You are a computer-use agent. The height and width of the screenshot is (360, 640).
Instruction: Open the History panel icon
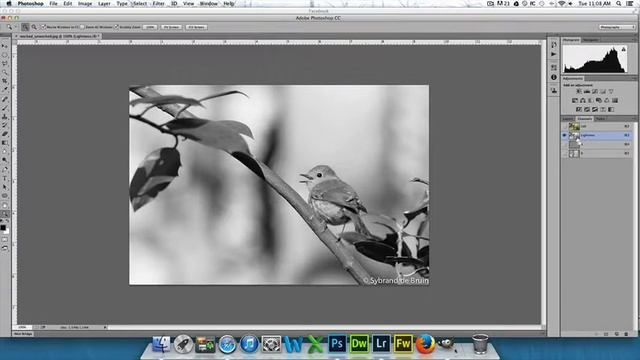554,44
